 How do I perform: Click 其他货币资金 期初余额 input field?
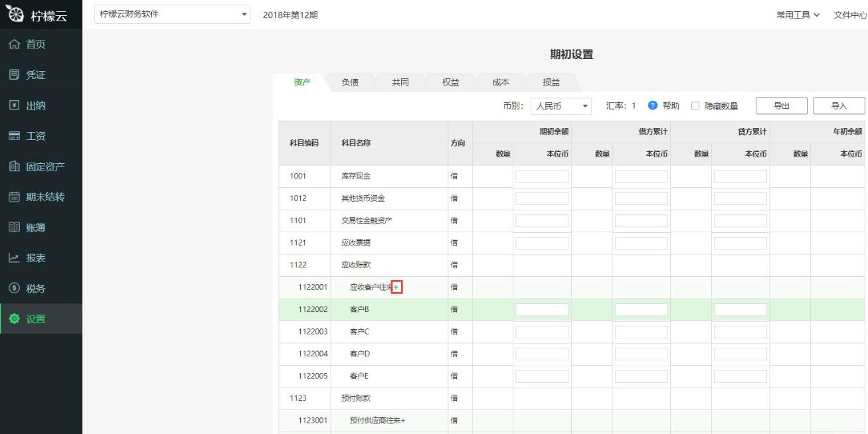pos(542,198)
